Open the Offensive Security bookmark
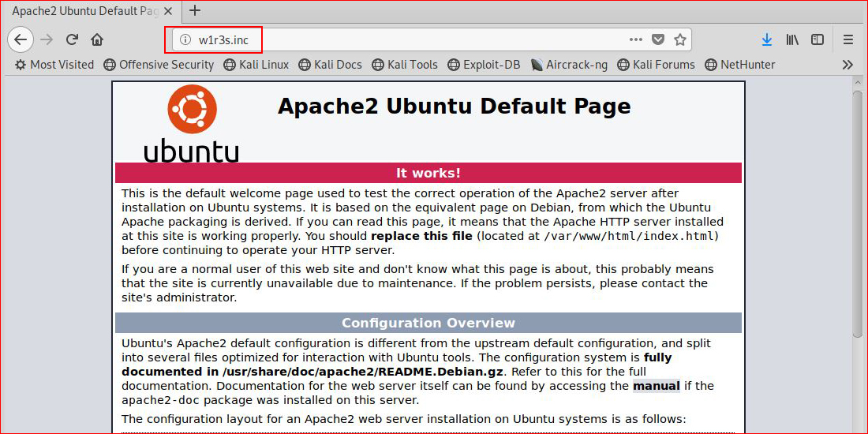 pyautogui.click(x=159, y=65)
